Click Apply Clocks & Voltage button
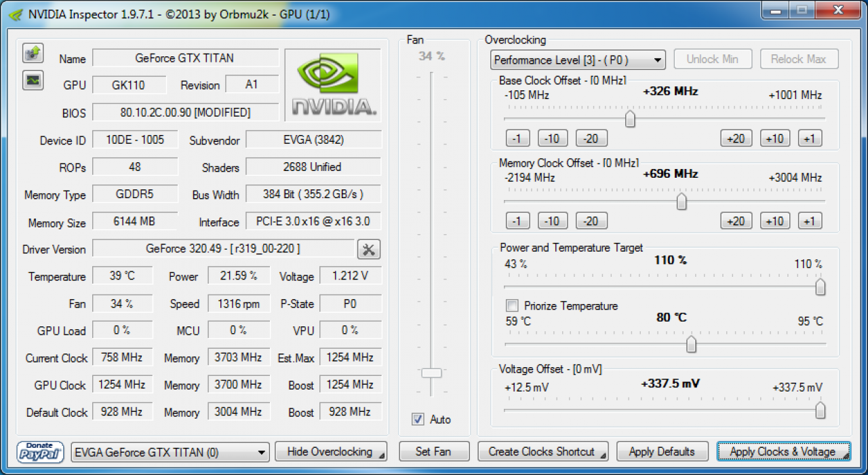The image size is (868, 475). click(783, 452)
